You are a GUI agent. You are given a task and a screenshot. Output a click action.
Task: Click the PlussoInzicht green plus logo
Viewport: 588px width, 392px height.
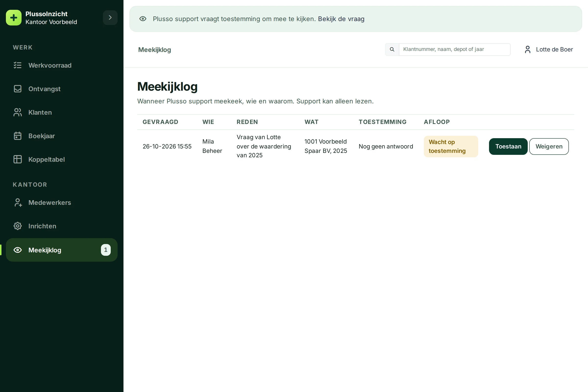click(x=14, y=18)
